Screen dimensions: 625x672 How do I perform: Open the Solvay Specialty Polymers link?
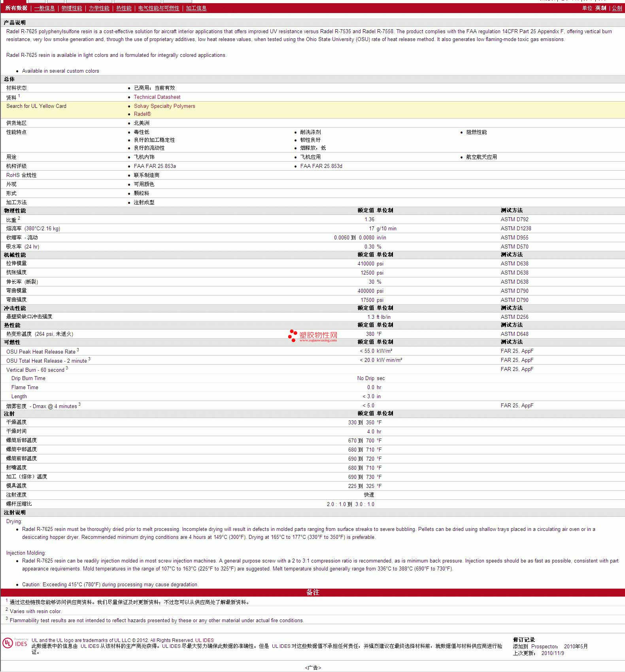click(164, 106)
